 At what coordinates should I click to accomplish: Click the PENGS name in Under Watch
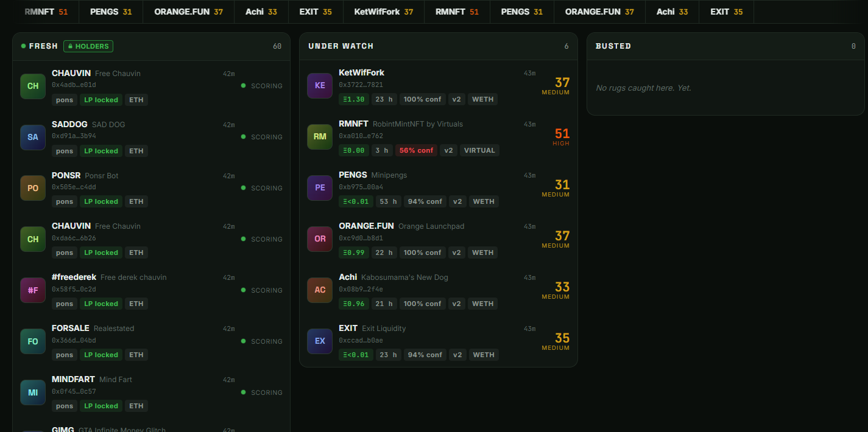(353, 175)
